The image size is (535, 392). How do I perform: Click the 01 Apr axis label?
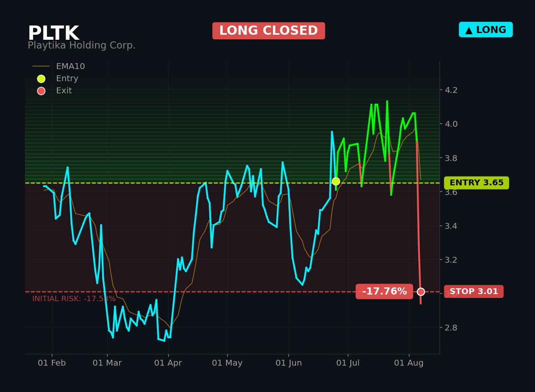[168, 363]
